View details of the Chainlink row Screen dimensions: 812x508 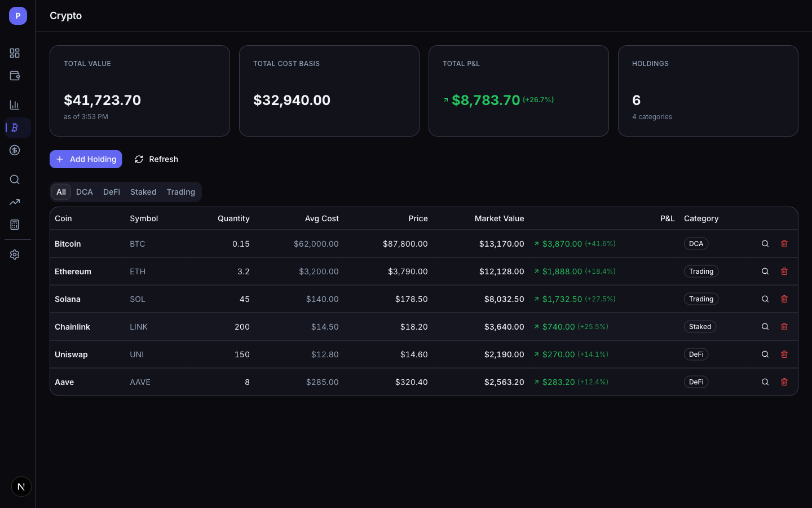[765, 327]
